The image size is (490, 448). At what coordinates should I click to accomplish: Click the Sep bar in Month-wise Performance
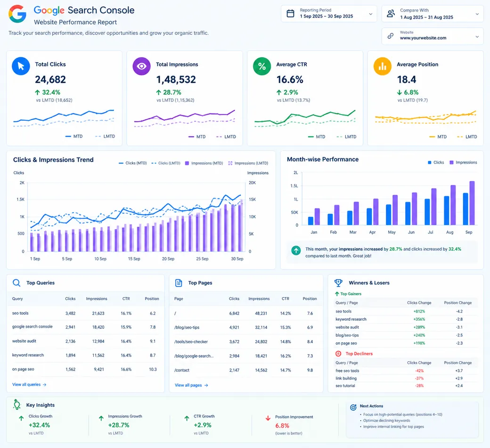pos(469,203)
